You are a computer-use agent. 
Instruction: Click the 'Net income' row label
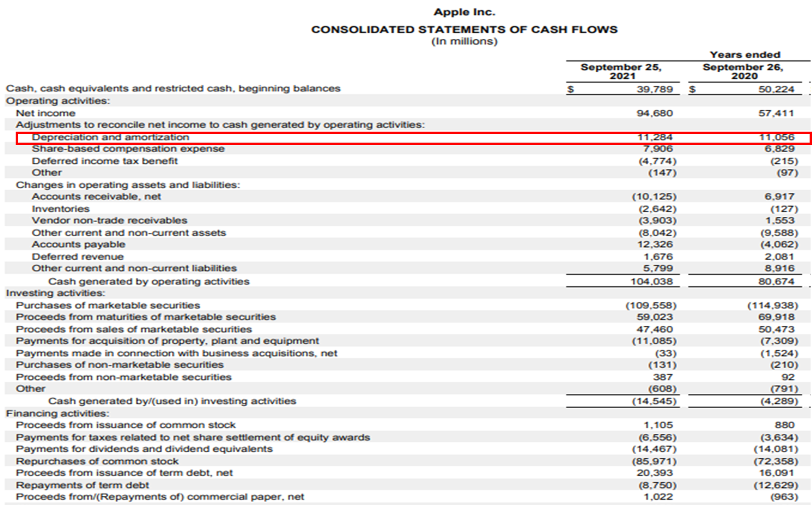(46, 113)
